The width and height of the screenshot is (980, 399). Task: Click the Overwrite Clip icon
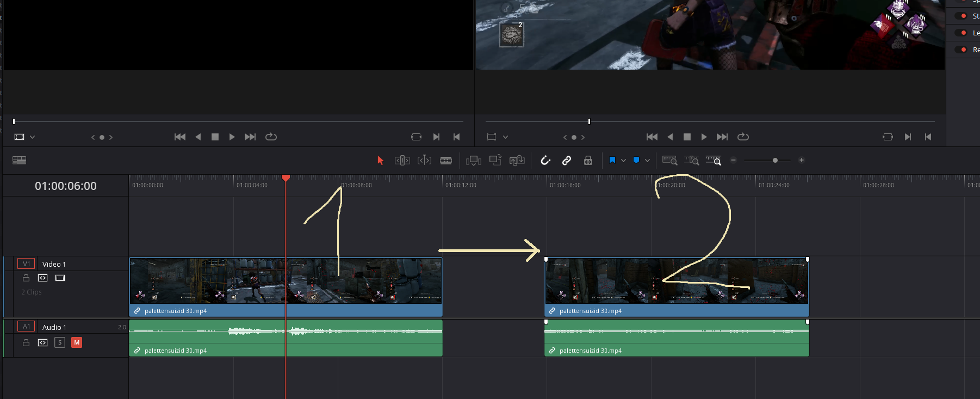pyautogui.click(x=495, y=160)
